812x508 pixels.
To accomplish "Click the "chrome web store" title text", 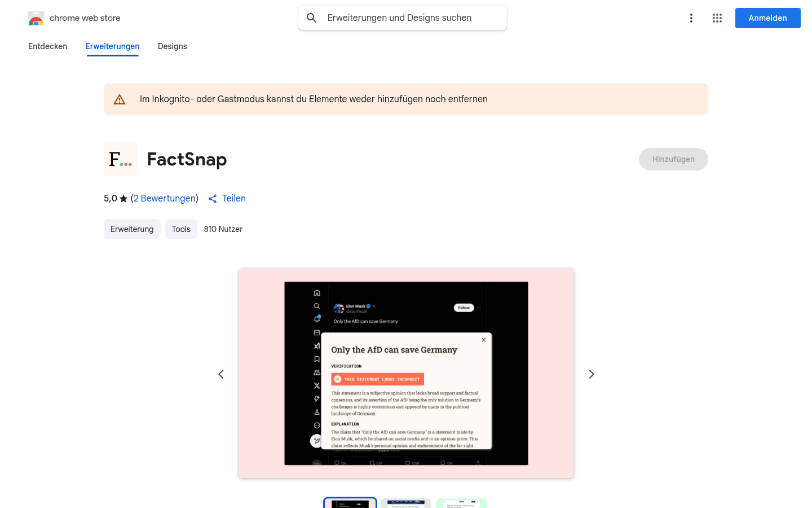I will pyautogui.click(x=85, y=18).
